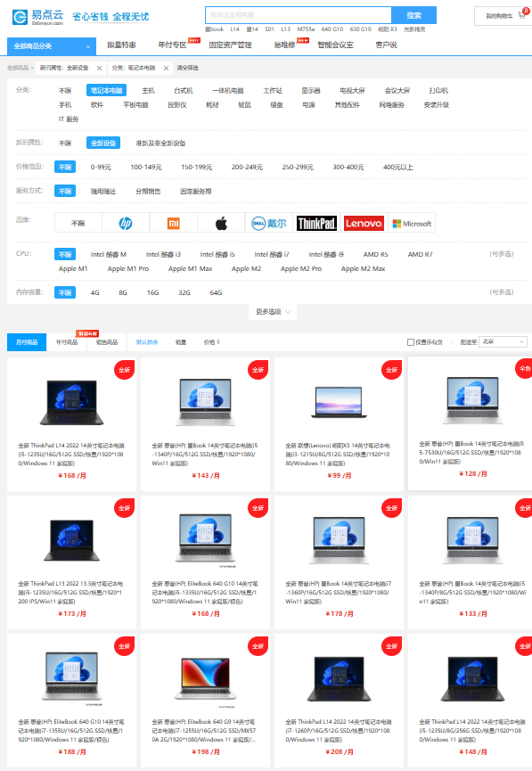Image resolution: width=532 pixels, height=771 pixels.
Task: Open 配送至 北京 city dropdown
Action: pos(503,341)
